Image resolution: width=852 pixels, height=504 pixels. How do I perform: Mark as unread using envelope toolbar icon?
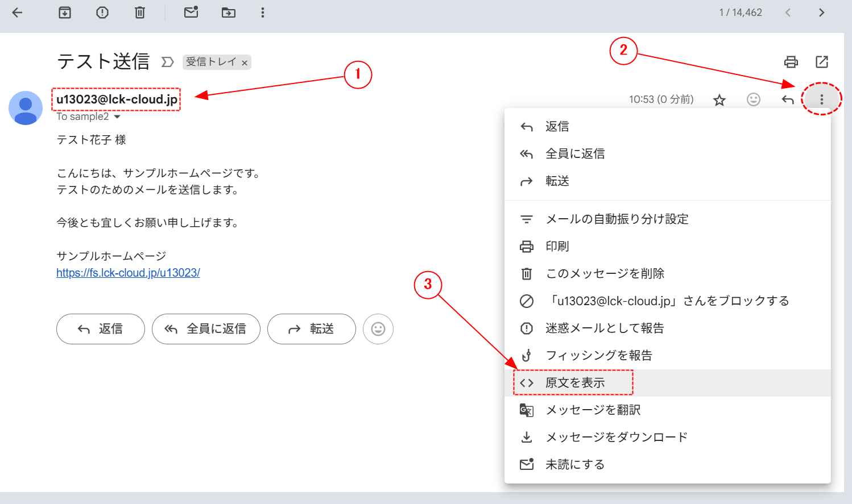pos(191,12)
